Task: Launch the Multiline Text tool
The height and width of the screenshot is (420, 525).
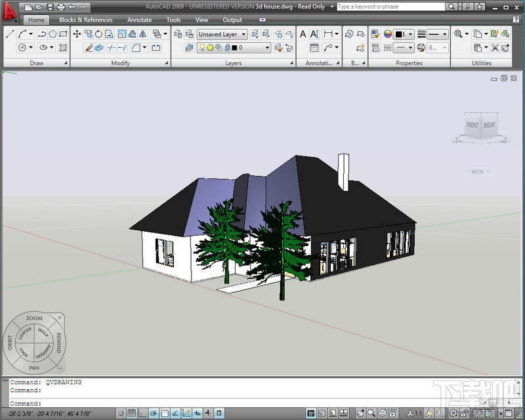Action: [x=301, y=35]
